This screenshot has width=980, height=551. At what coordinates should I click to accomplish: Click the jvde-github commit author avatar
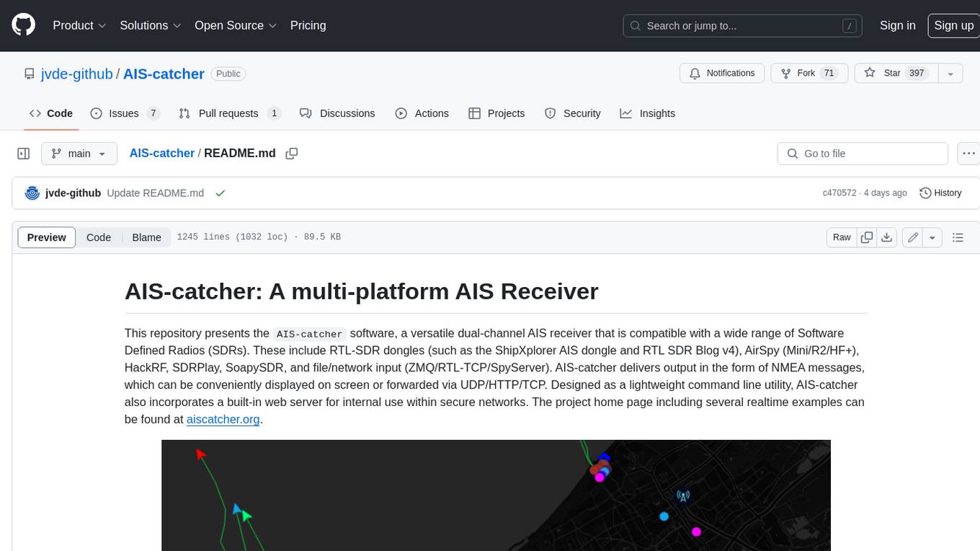coord(32,193)
